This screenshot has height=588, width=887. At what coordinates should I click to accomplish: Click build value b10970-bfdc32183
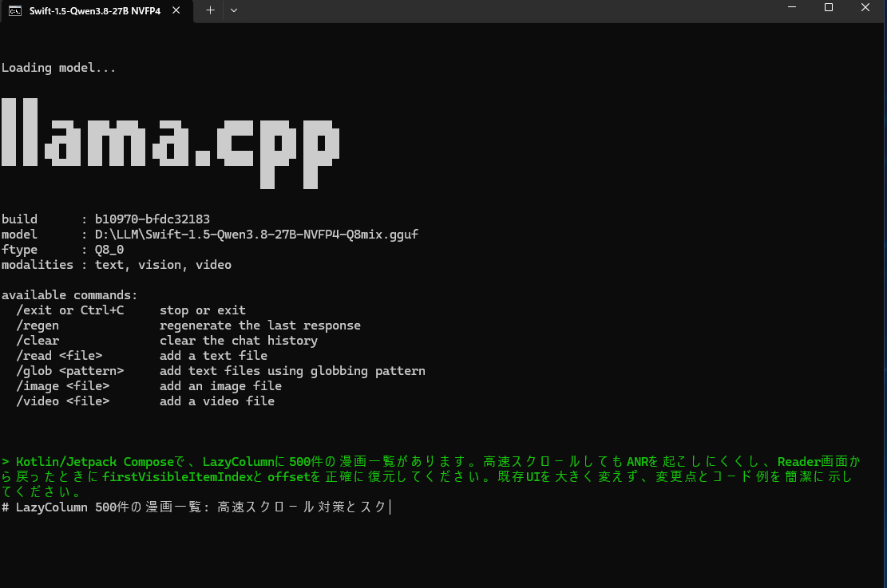coord(152,219)
